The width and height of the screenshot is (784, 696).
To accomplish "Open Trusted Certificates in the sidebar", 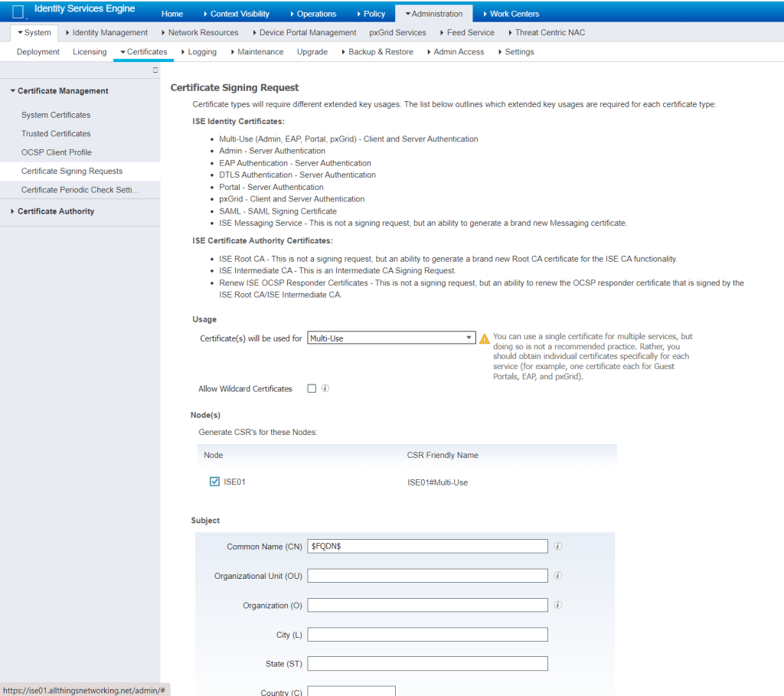I will (56, 133).
